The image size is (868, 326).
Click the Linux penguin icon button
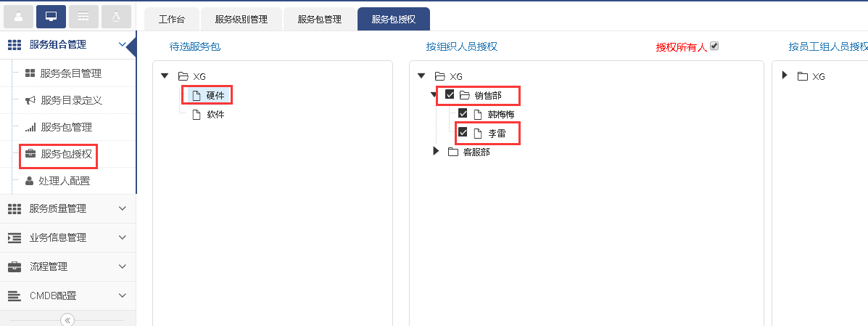tap(116, 16)
